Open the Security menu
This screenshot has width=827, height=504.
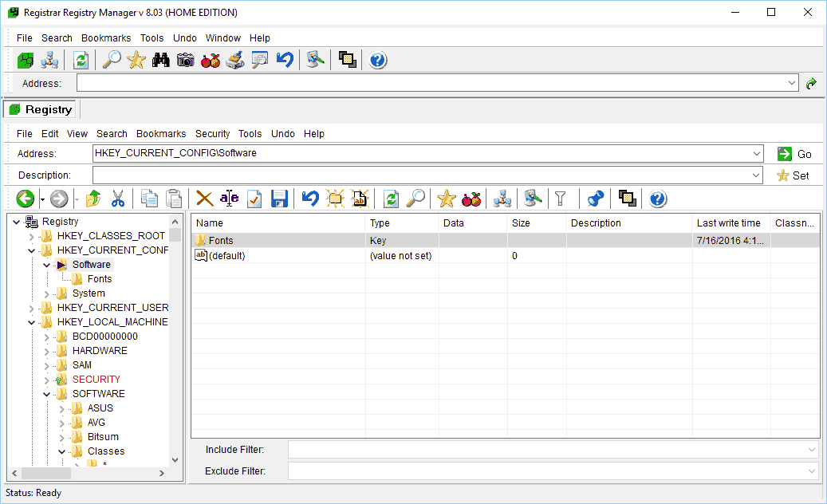[212, 134]
